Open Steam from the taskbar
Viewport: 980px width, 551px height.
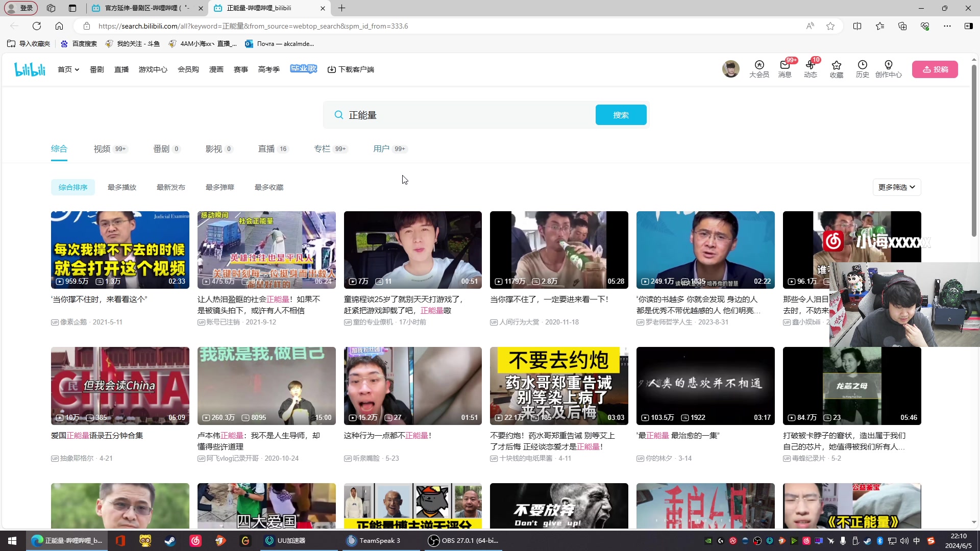click(170, 541)
